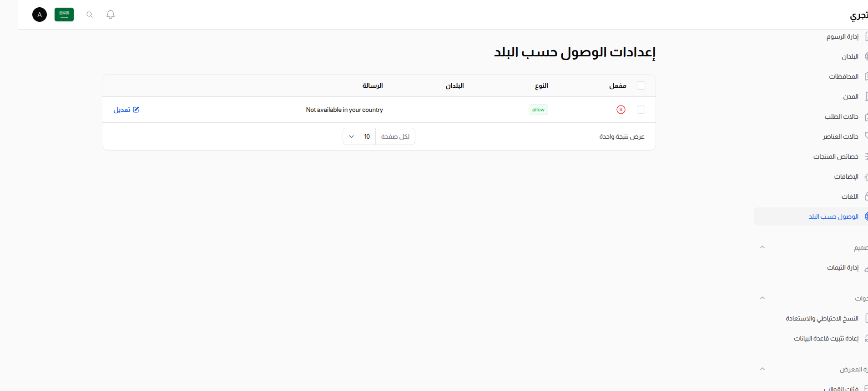Click "Not available in your country" message
Screen dimensions: 868x391
(x=344, y=110)
